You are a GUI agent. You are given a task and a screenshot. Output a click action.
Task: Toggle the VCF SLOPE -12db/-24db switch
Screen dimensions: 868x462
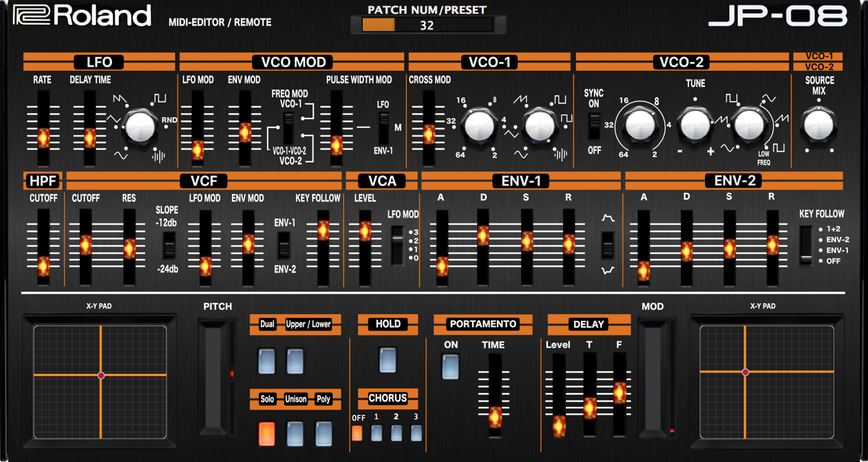coord(168,245)
